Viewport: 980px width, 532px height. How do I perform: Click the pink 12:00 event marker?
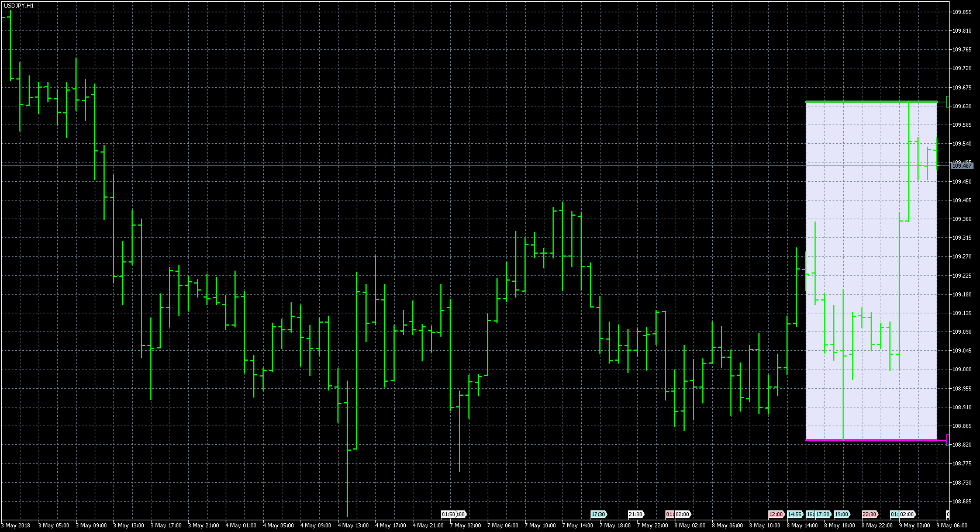tap(777, 514)
